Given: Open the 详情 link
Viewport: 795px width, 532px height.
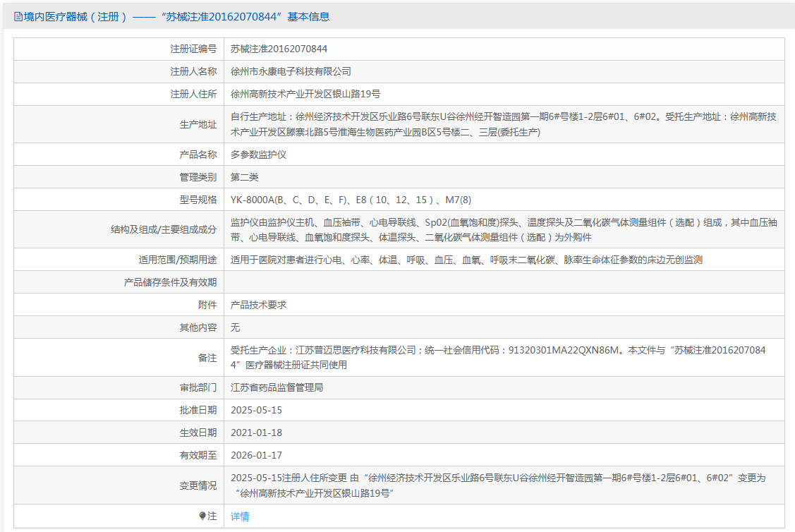Looking at the screenshot, I should click(x=240, y=516).
